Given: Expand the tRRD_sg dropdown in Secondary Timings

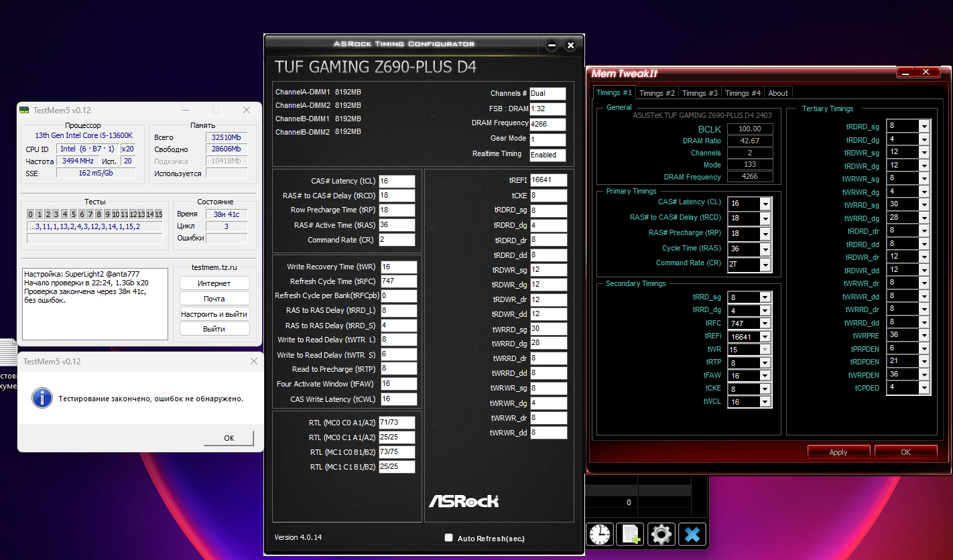Looking at the screenshot, I should click(765, 297).
